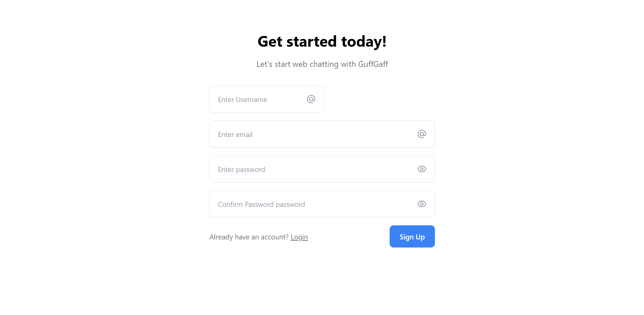Tap the at-sign symbol beside Enter Username
Screen dimensions: 644x315
(x=311, y=99)
